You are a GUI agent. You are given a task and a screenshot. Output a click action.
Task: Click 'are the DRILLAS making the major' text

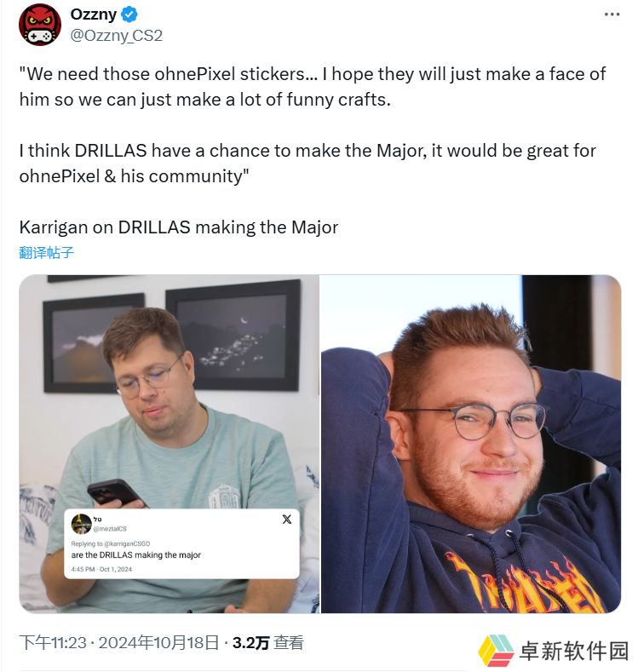coord(135,555)
